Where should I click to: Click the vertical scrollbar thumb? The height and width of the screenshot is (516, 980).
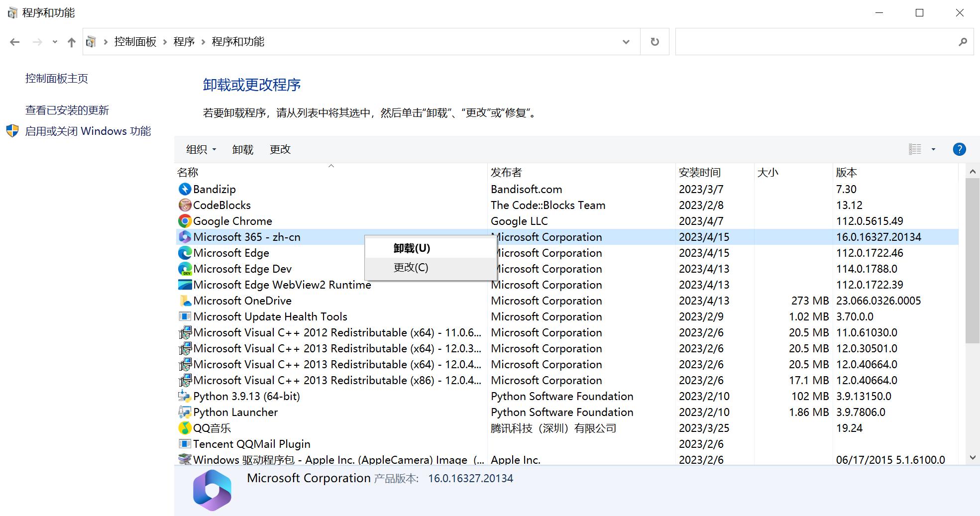[973, 261]
